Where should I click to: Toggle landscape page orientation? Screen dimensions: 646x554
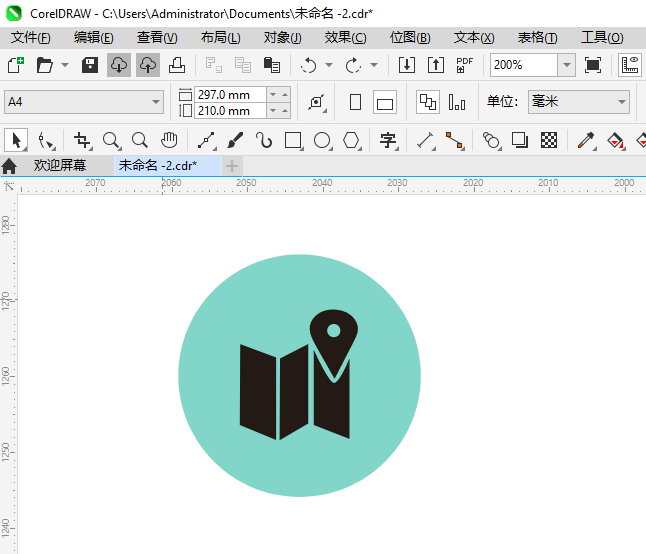pyautogui.click(x=385, y=102)
